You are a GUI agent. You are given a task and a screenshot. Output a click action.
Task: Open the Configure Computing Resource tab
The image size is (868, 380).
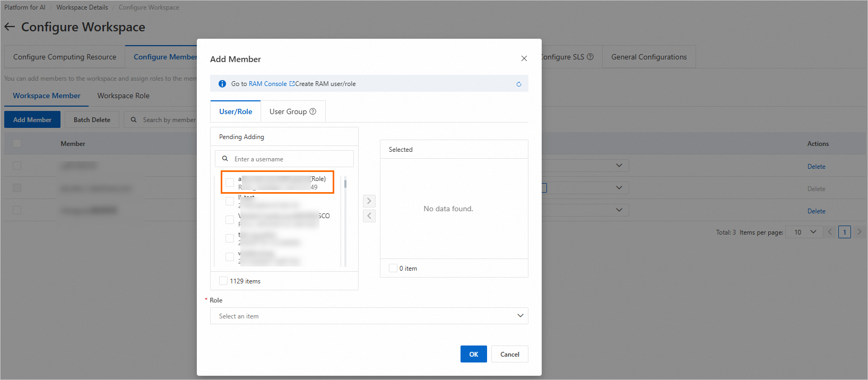[x=65, y=57]
